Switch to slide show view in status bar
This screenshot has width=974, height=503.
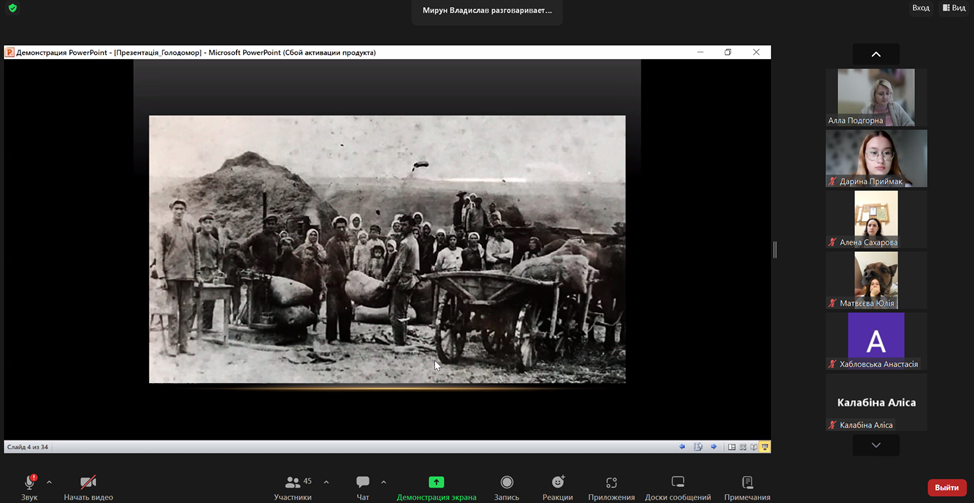pyautogui.click(x=765, y=447)
